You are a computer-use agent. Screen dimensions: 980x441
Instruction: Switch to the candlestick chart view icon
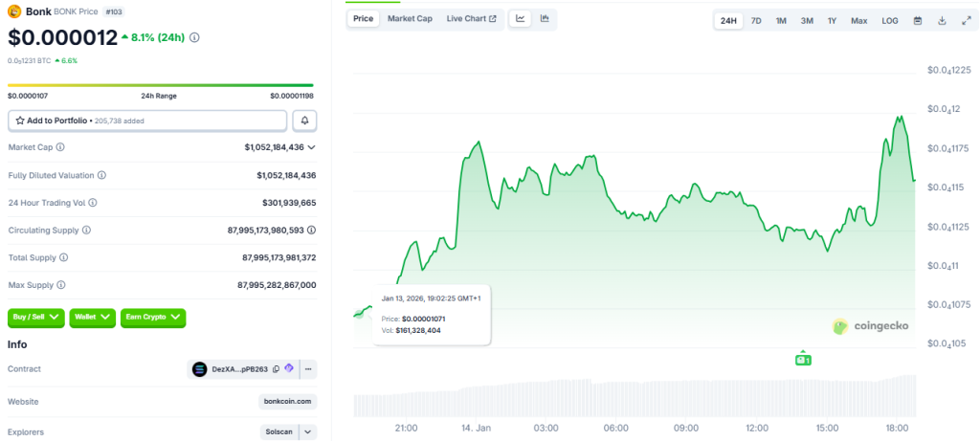[x=545, y=18]
